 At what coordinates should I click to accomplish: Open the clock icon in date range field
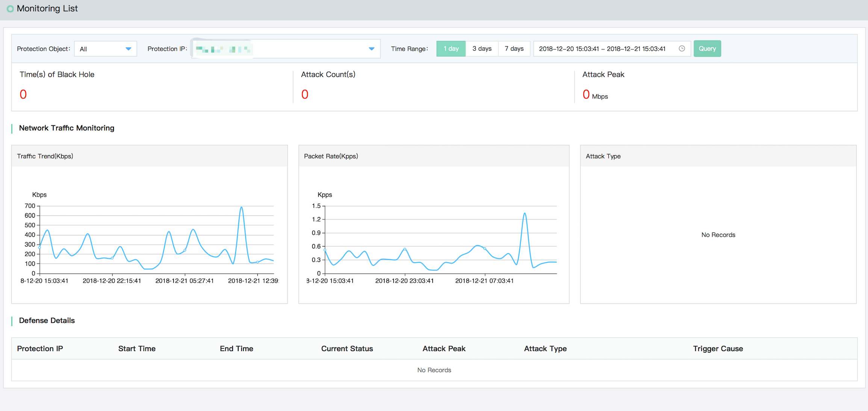pos(682,48)
